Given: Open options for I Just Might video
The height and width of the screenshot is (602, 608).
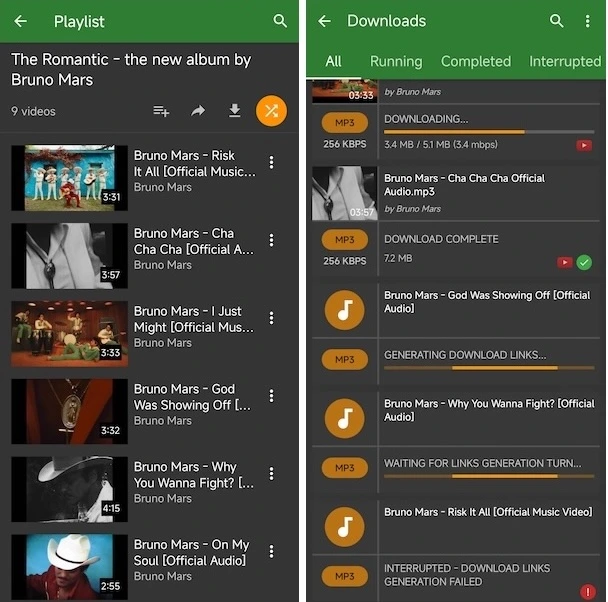Looking at the screenshot, I should [271, 318].
